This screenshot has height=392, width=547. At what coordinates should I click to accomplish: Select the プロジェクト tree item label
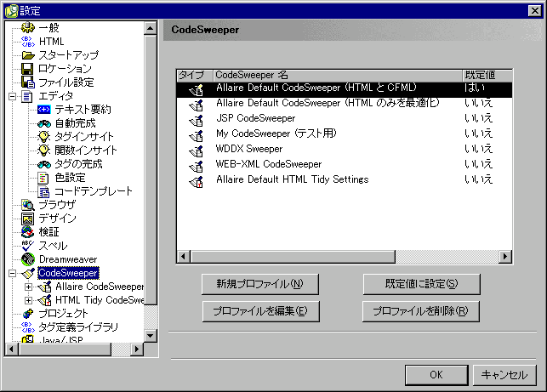(63, 314)
